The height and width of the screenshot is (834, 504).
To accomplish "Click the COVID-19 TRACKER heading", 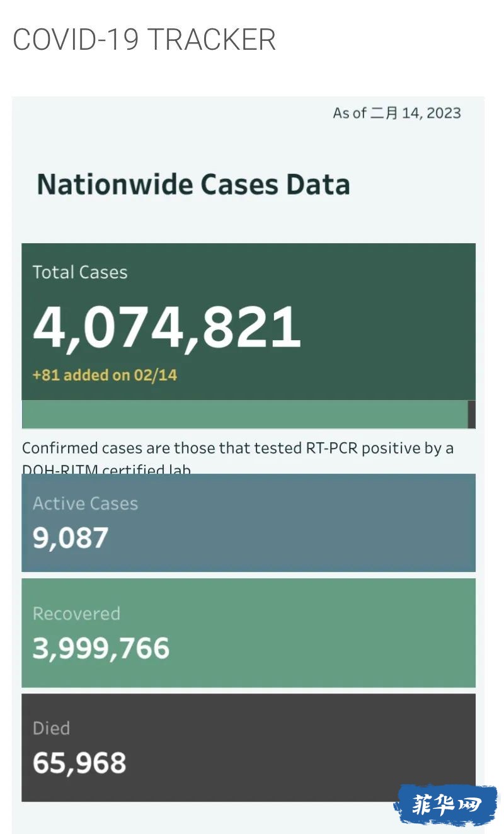I will pos(144,40).
